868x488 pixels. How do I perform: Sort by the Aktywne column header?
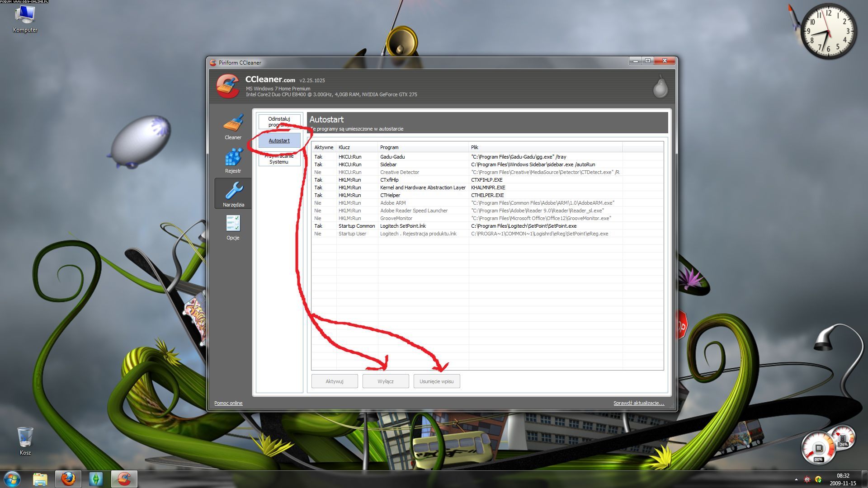324,147
